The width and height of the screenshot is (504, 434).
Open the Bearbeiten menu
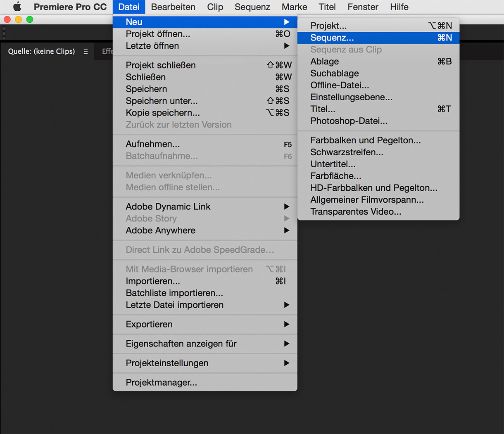click(x=173, y=7)
